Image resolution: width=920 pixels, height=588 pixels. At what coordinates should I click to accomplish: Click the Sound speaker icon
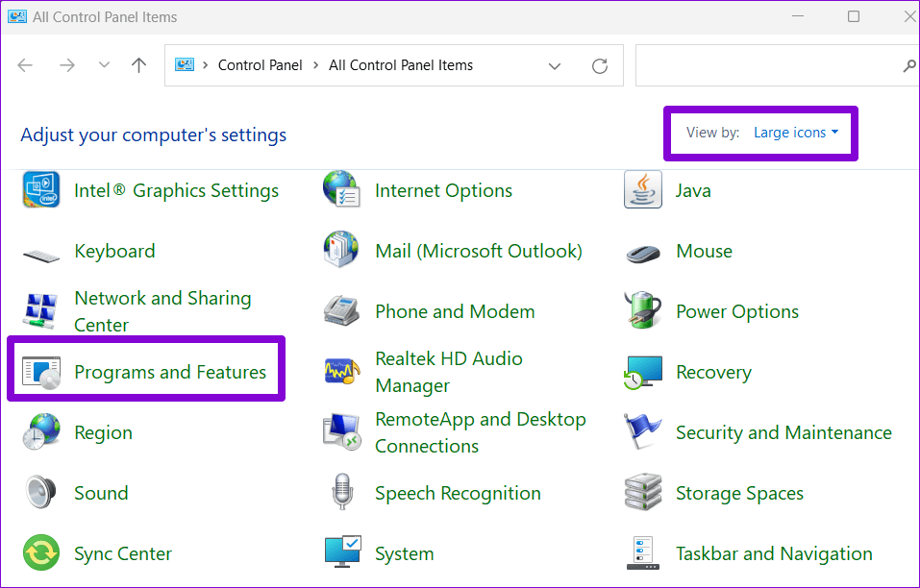(41, 491)
